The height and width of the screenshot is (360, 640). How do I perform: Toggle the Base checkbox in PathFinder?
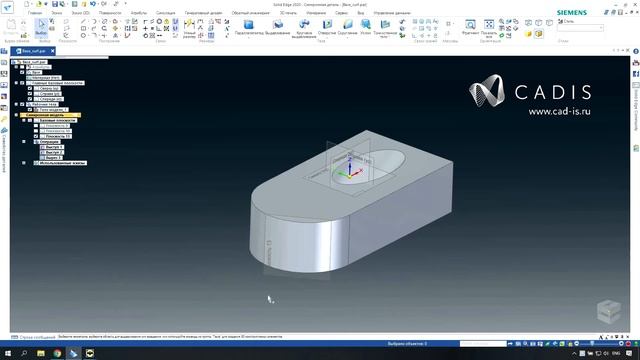[22, 72]
